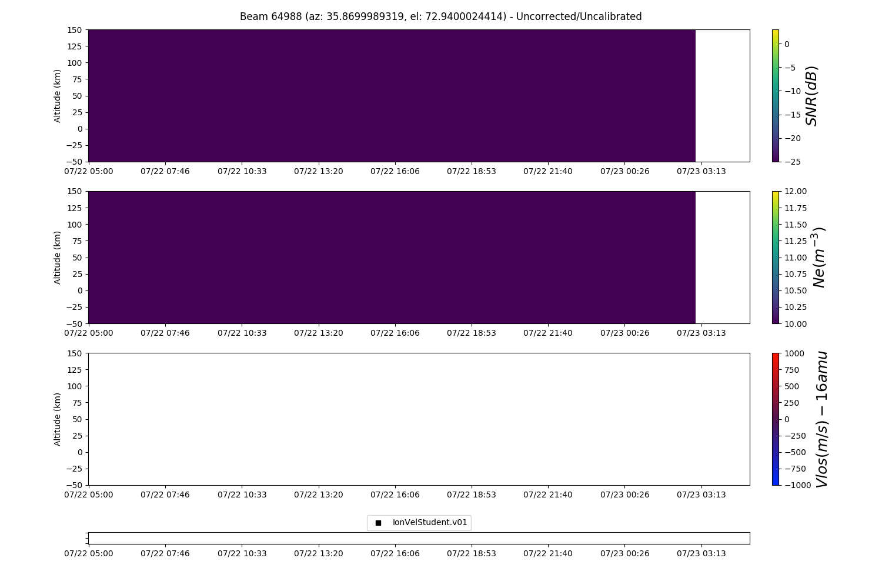
Task: Select the Beam 64988 plot title
Action: (440, 16)
